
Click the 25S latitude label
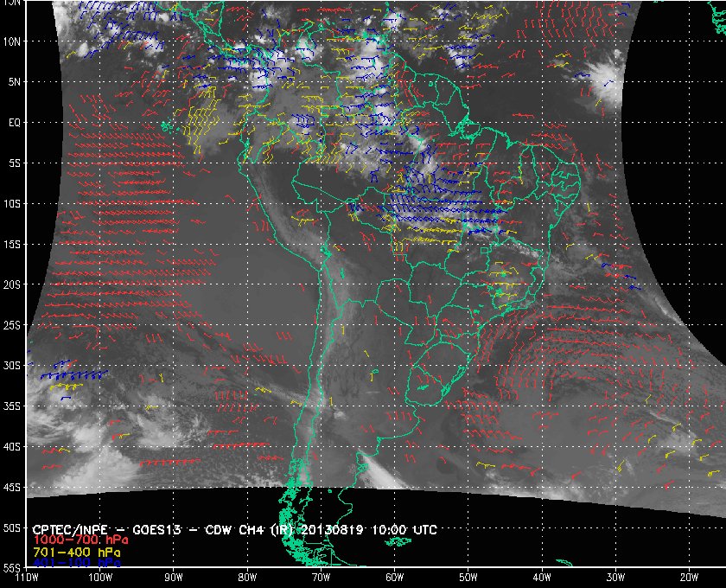pos(12,325)
